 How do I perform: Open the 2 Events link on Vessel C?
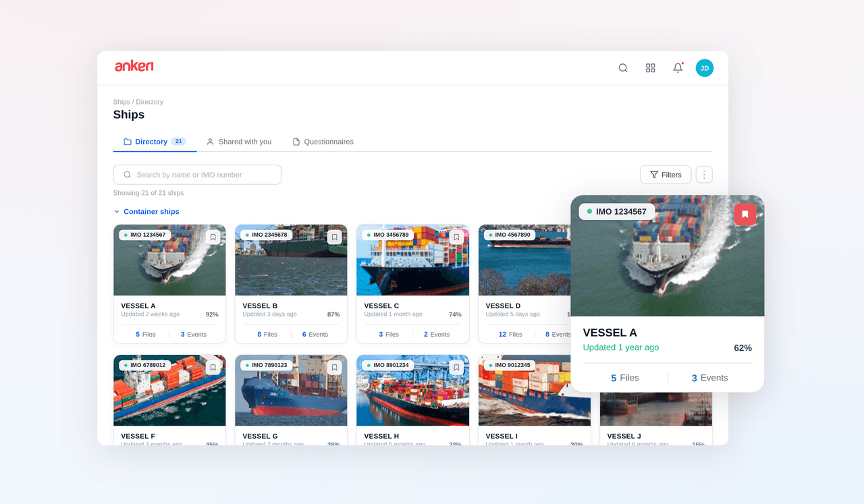tap(437, 334)
